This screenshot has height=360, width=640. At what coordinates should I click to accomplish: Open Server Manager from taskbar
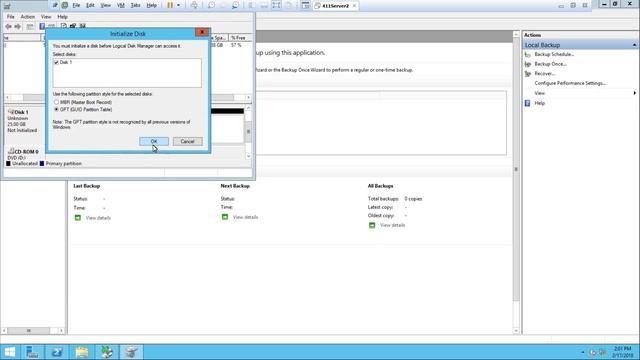(32, 352)
